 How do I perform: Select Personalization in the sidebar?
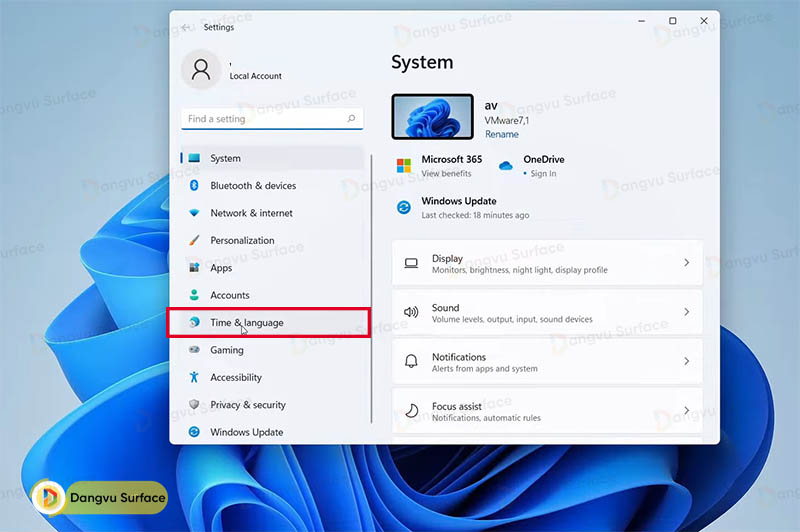[272, 240]
